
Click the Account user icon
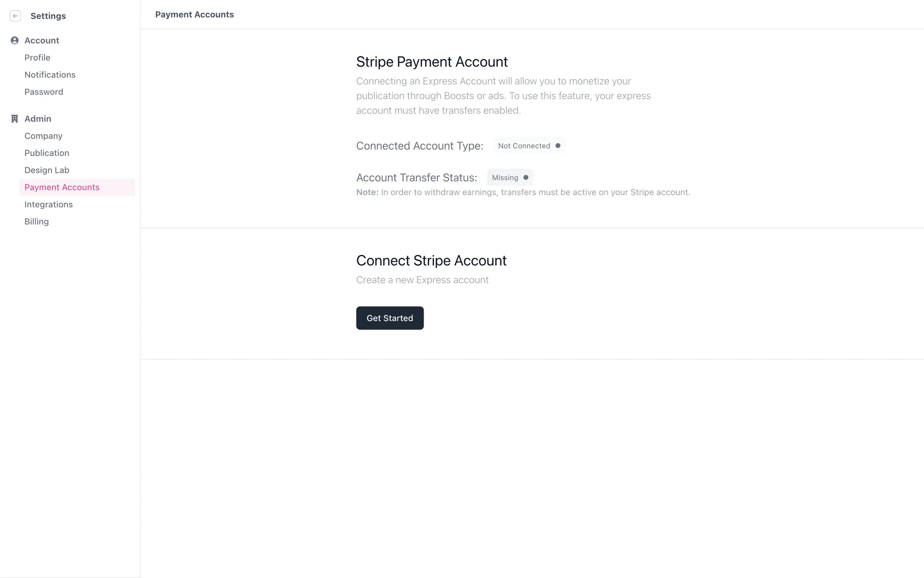tap(14, 40)
